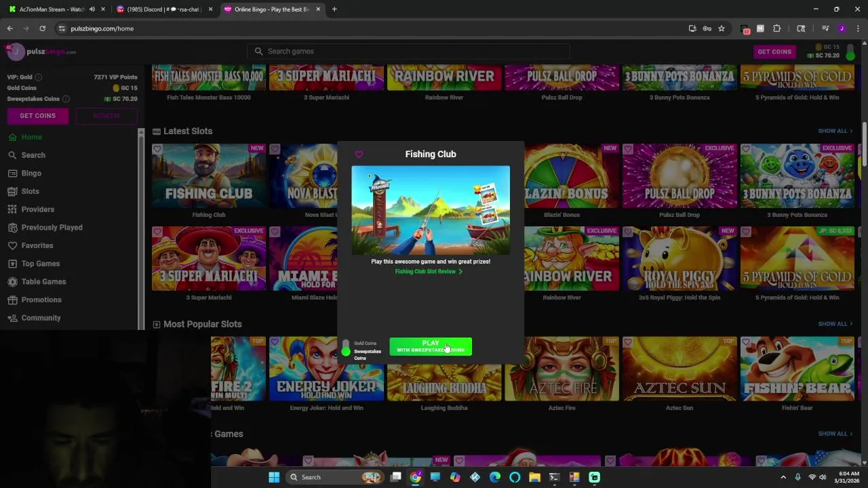Click the heart on the Fishin' Bear card
Viewport: 868px width, 488px height.
coord(745,342)
